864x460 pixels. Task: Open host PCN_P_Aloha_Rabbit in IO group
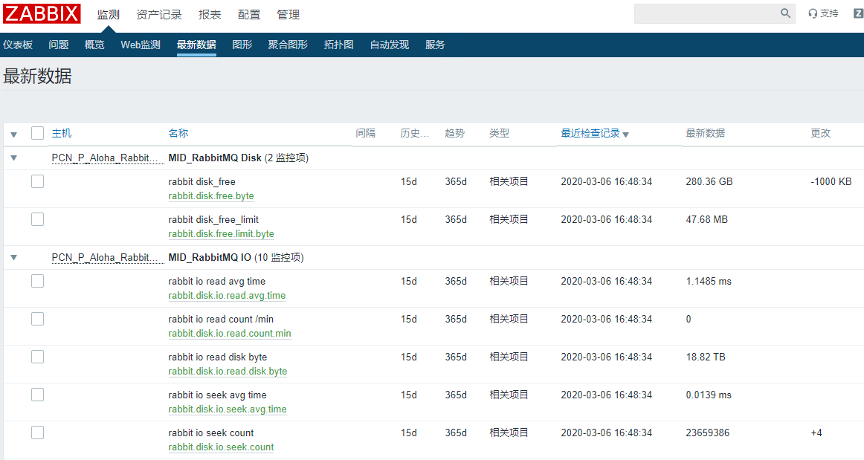(107, 257)
